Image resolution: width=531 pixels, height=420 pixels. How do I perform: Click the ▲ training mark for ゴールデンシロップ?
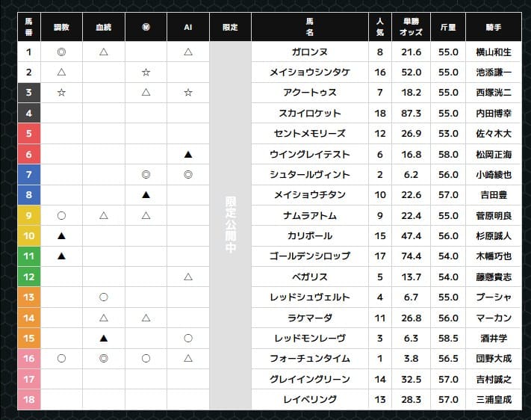tap(61, 256)
